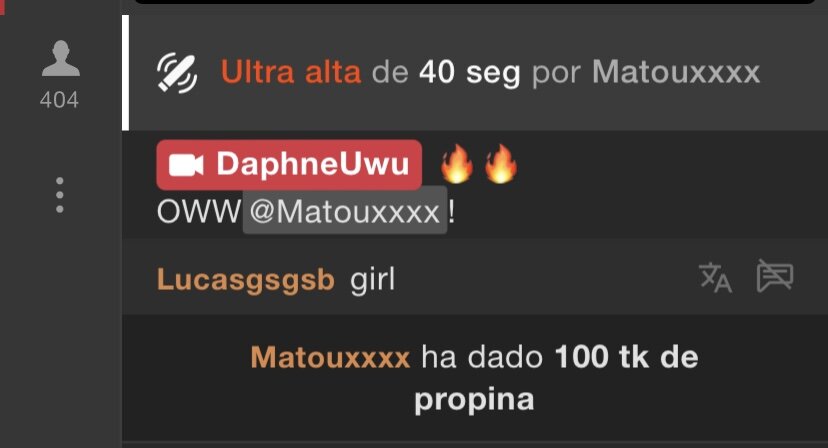Click the first fire emoji
828x448 pixels.
457,164
